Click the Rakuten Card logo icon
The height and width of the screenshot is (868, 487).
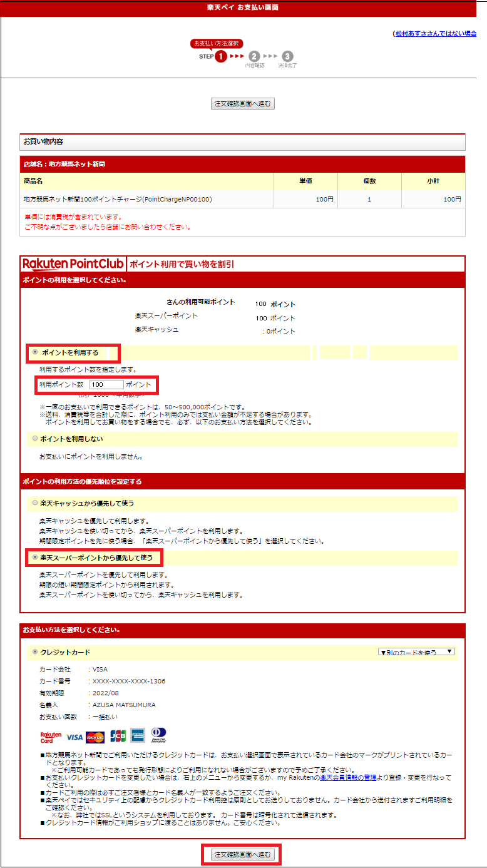point(51,737)
